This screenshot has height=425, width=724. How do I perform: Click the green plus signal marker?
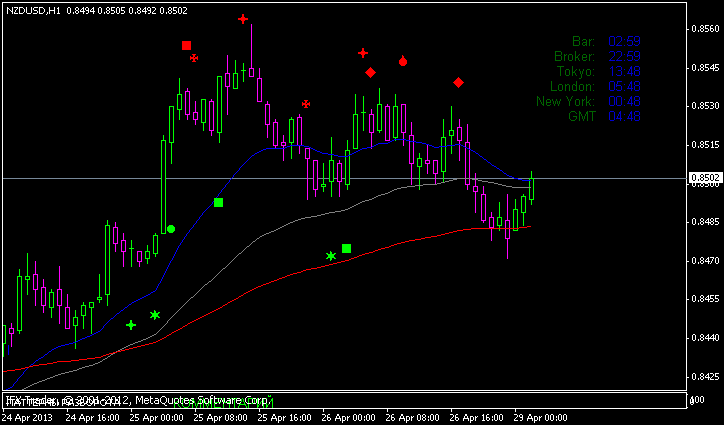click(x=131, y=325)
